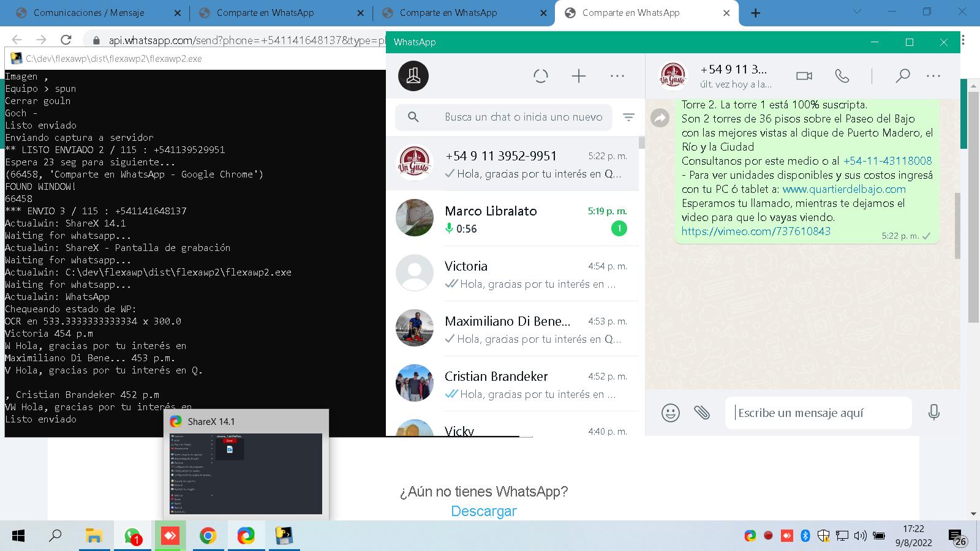Click the Chrome address bar URL
Image resolution: width=980 pixels, height=551 pixels.
[246, 40]
